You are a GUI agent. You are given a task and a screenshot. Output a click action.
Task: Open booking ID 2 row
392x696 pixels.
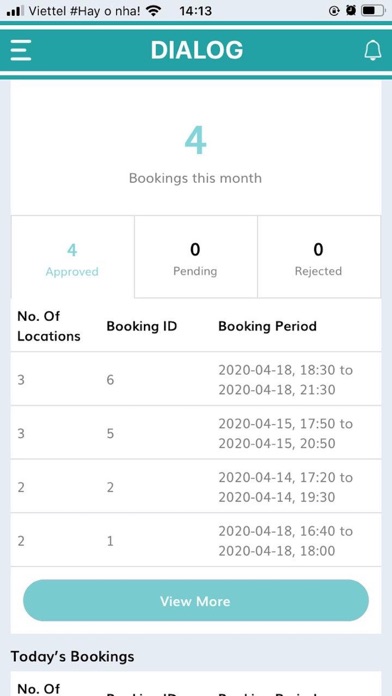coord(196,486)
